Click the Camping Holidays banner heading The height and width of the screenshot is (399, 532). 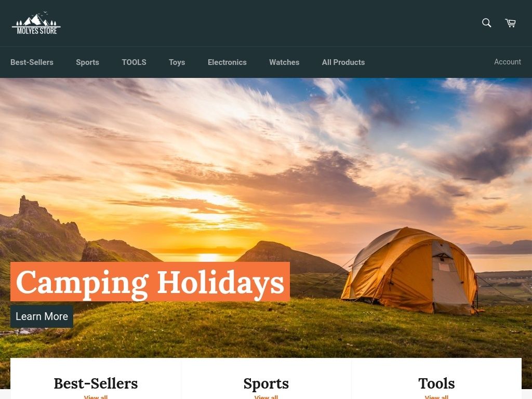pos(150,282)
